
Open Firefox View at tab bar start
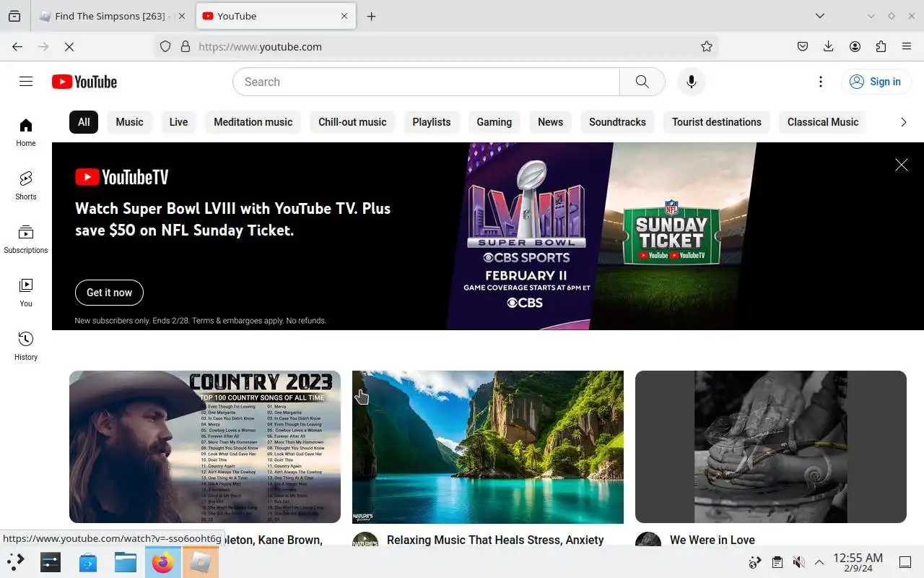point(14,16)
